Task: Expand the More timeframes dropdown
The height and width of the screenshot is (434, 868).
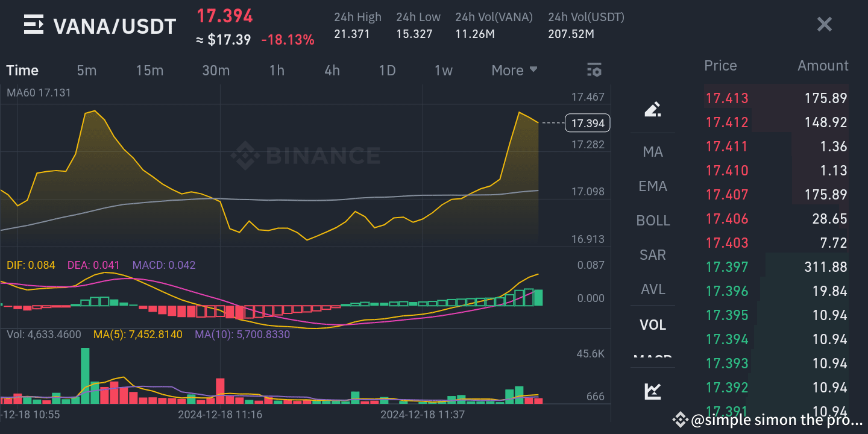Action: coord(514,70)
